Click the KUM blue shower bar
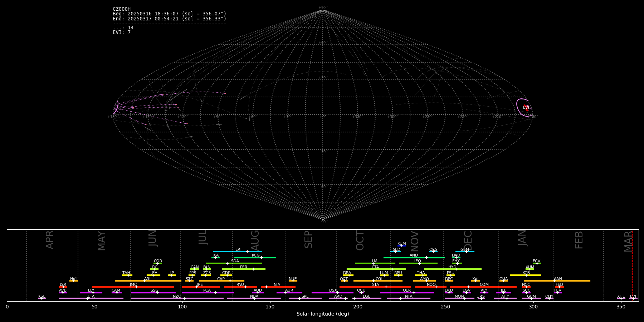 (402, 246)
